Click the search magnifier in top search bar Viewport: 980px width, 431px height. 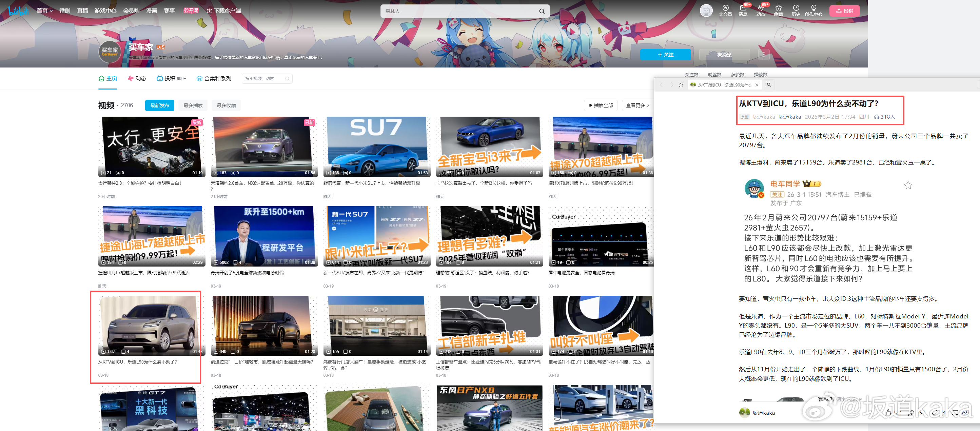tap(542, 12)
